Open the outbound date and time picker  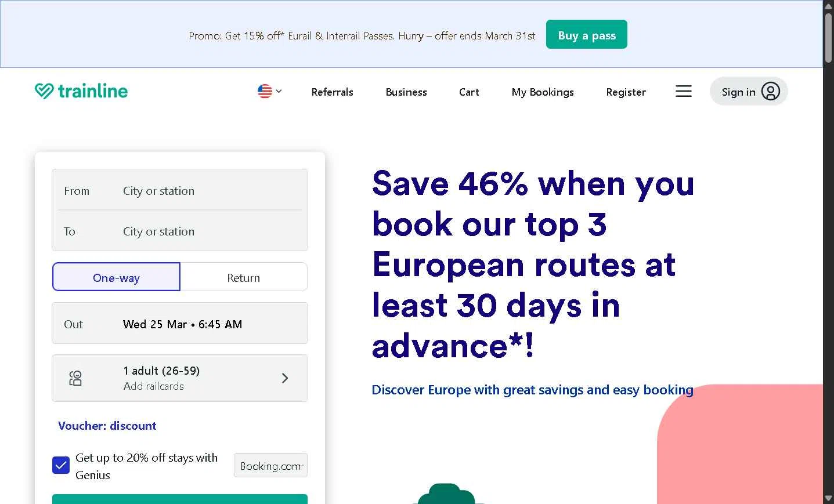pos(180,324)
